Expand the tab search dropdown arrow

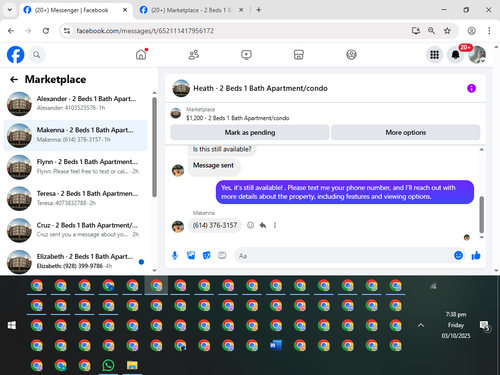point(10,10)
